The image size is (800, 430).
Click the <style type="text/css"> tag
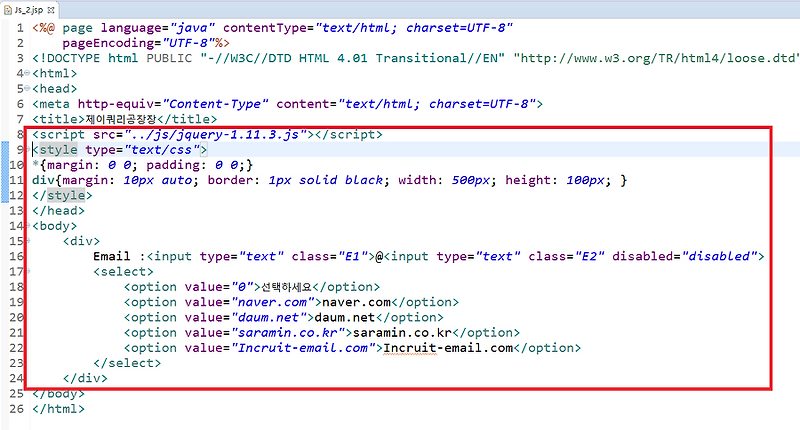pyautogui.click(x=120, y=150)
